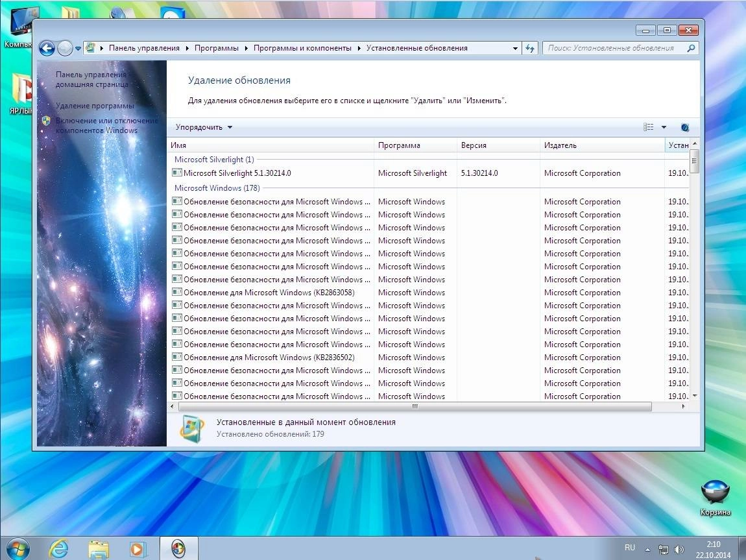Viewport: 746px width, 560px height.
Task: Select 'Программы и компоненты' breadcrumb segment
Action: [302, 48]
